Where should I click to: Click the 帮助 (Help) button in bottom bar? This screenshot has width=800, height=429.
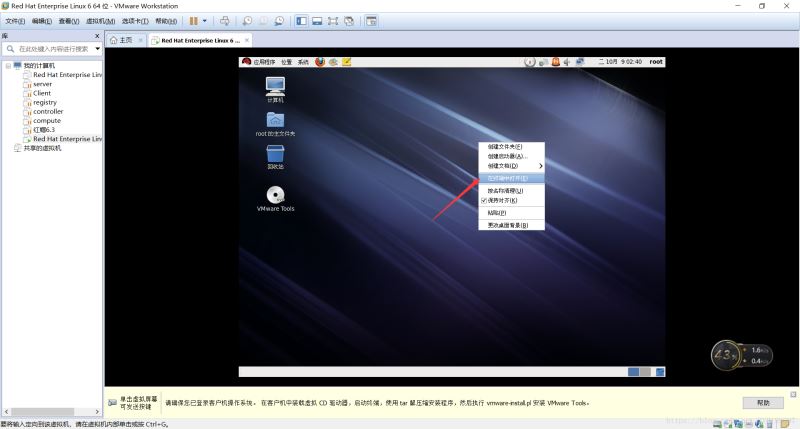(763, 402)
